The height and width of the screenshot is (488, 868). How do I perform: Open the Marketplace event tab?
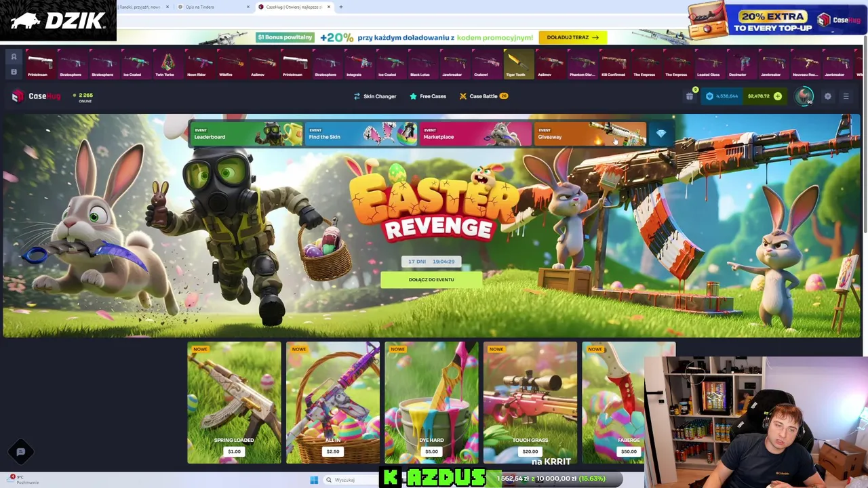click(475, 134)
